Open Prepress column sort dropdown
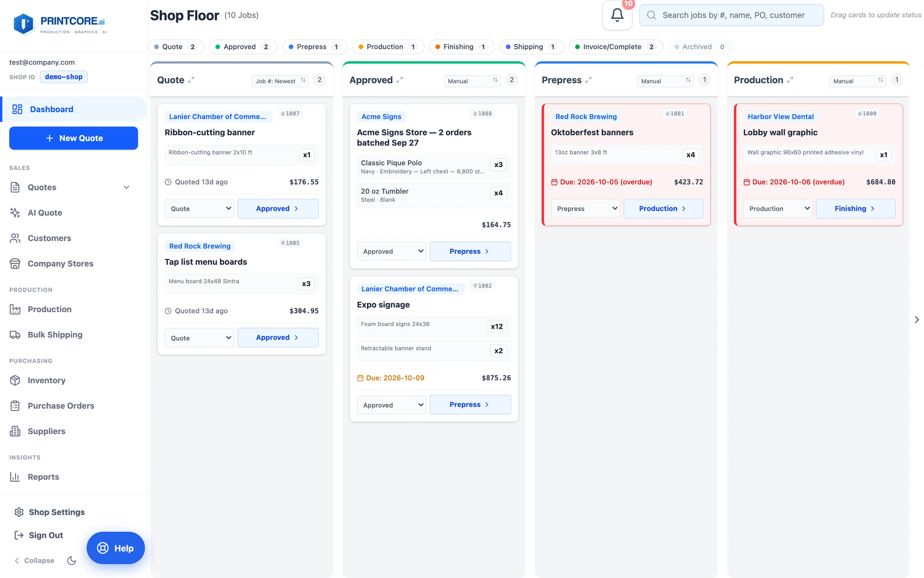The image size is (924, 578). [665, 81]
